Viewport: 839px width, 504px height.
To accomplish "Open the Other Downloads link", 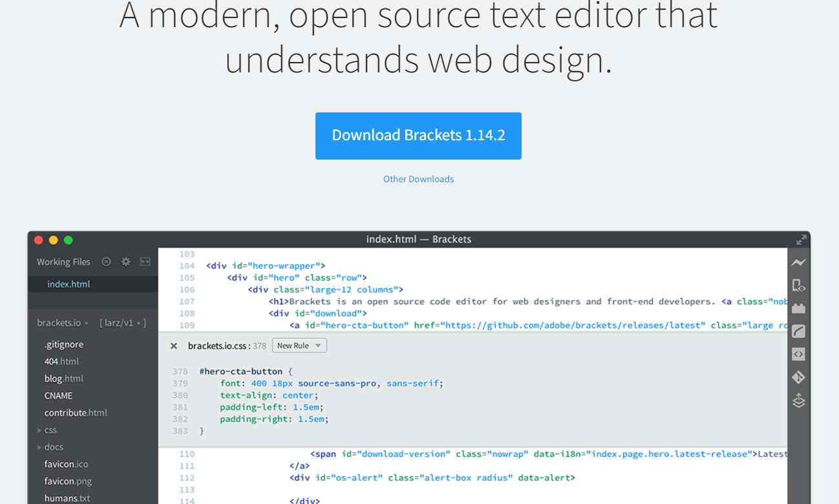I will pos(418,179).
